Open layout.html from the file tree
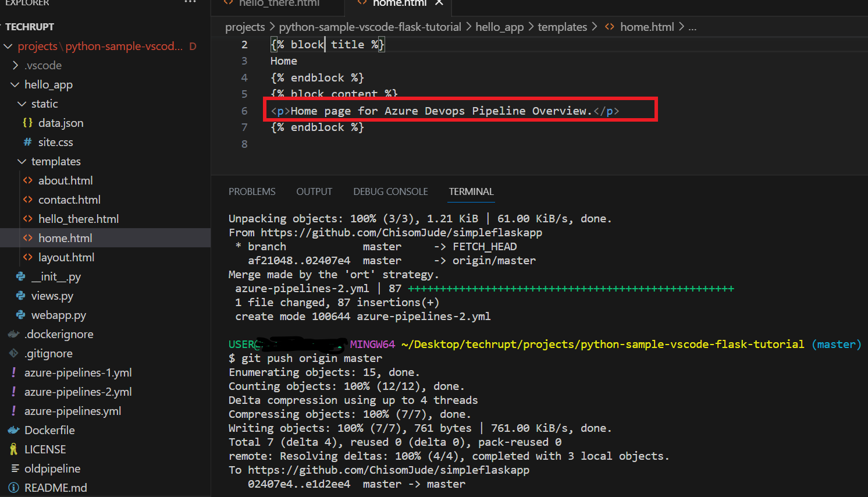 tap(65, 257)
